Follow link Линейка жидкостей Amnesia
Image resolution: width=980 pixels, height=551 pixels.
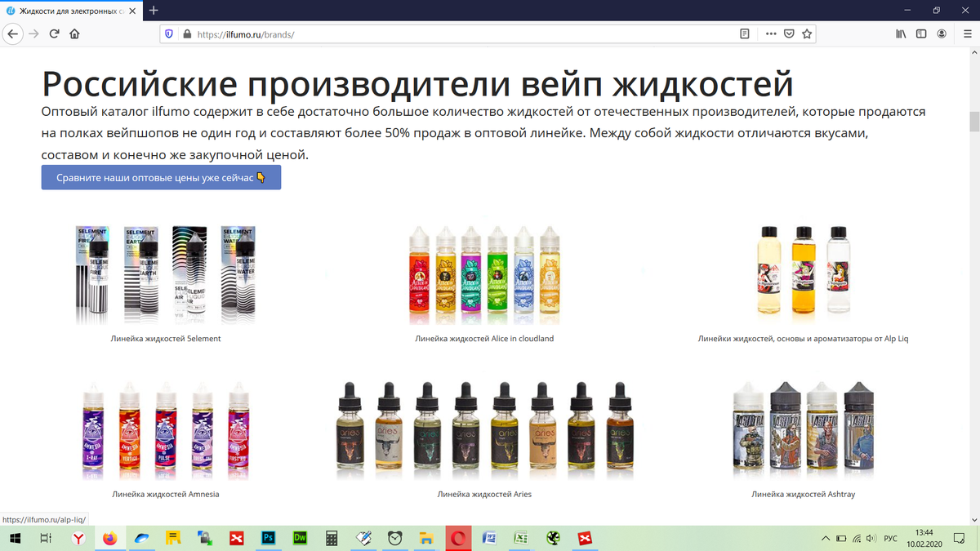(166, 494)
